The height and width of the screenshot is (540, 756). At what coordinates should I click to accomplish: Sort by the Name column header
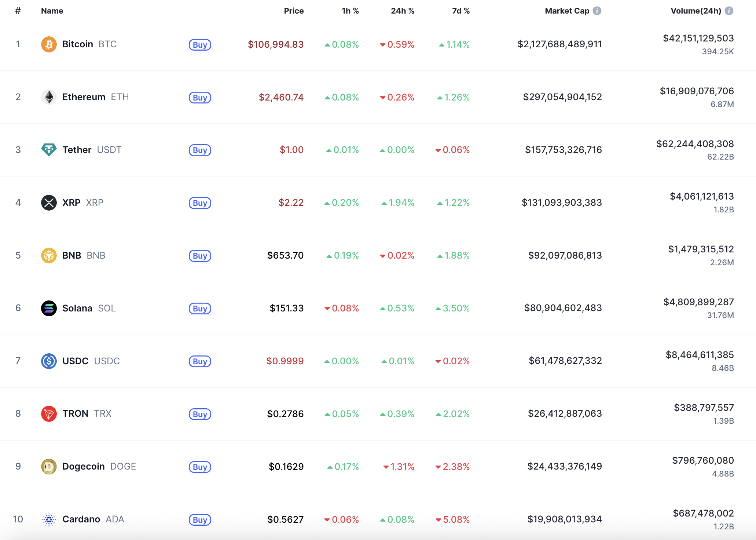pos(52,11)
